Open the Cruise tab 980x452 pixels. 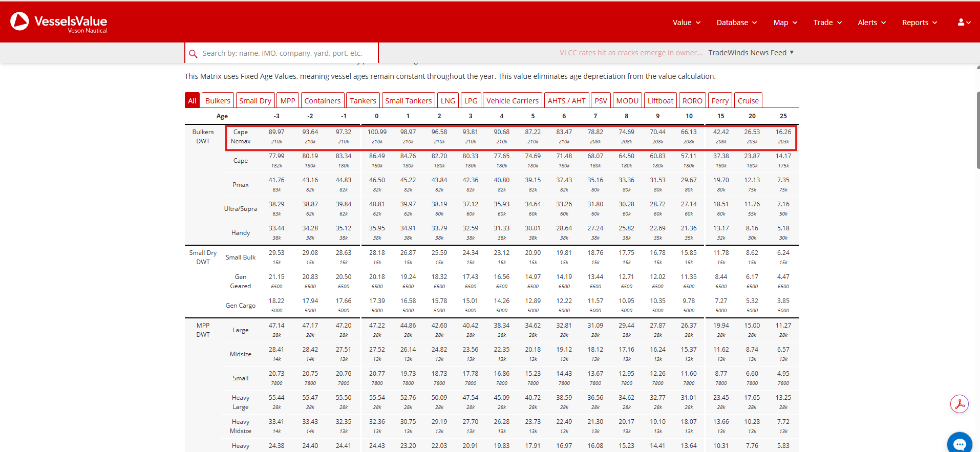point(748,100)
